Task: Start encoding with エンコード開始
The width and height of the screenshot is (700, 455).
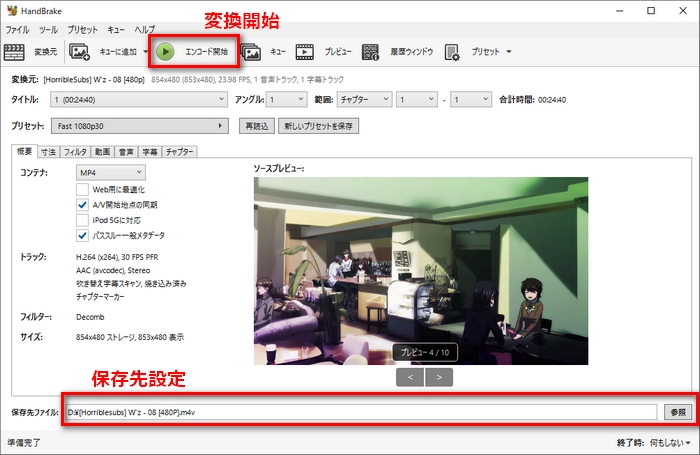Action: pyautogui.click(x=206, y=52)
